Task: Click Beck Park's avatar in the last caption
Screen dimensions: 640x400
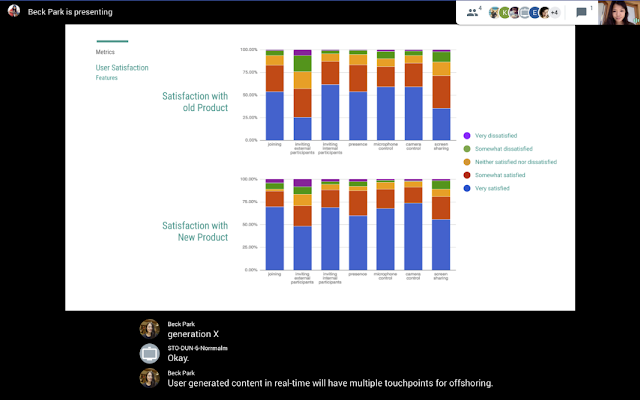Action: click(149, 378)
